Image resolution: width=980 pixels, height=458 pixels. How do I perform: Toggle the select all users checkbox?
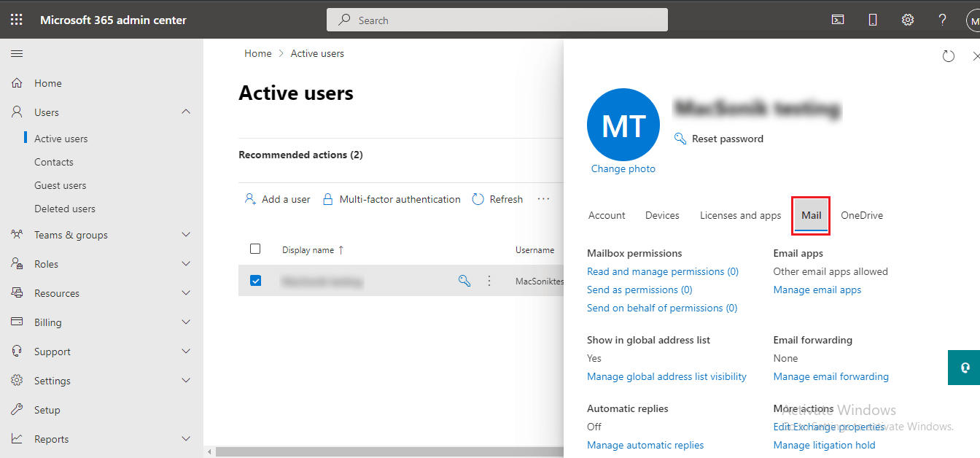pyautogui.click(x=255, y=249)
